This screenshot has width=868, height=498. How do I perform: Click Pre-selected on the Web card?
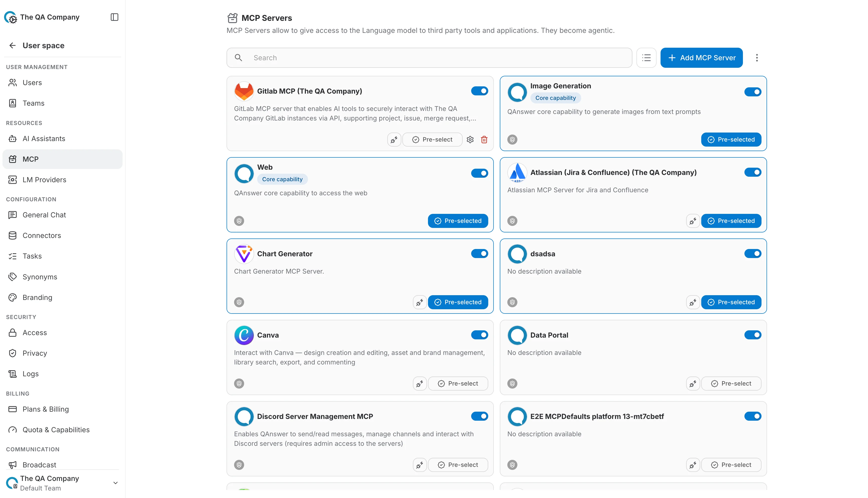click(x=458, y=221)
